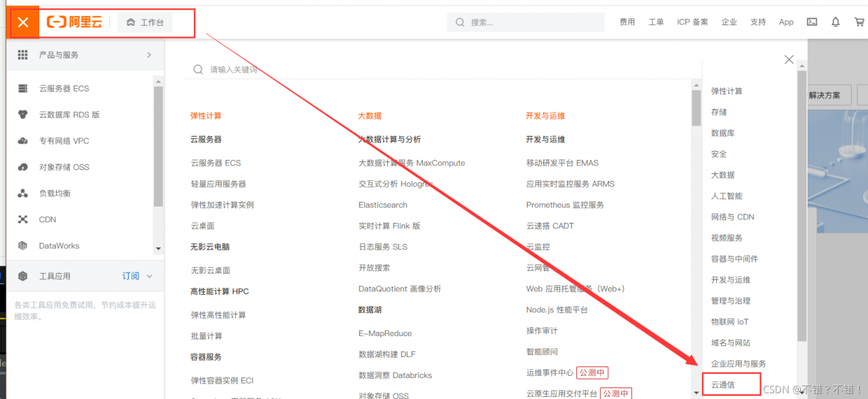This screenshot has height=399, width=868.
Task: Select 容器与中间件 category
Action: tap(734, 259)
